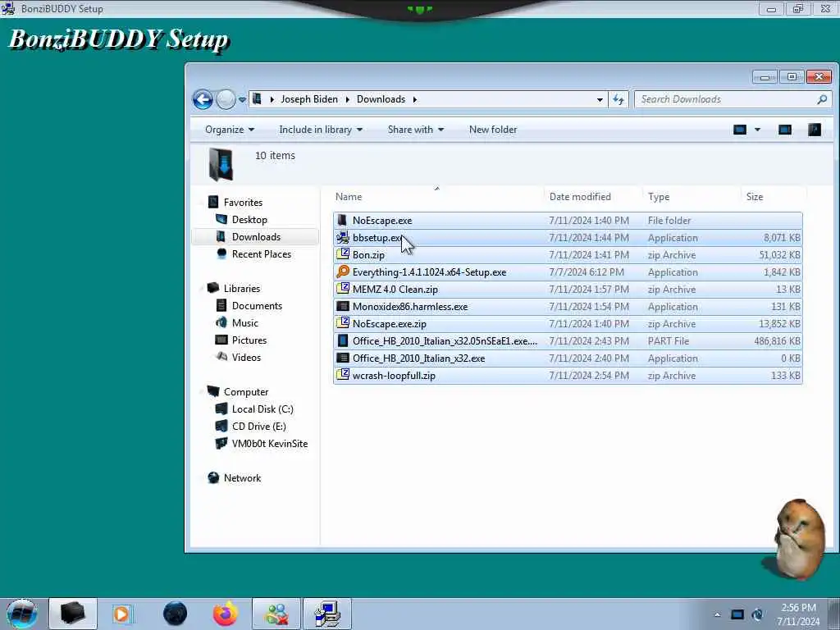Open the Windows Start orb

pos(22,614)
